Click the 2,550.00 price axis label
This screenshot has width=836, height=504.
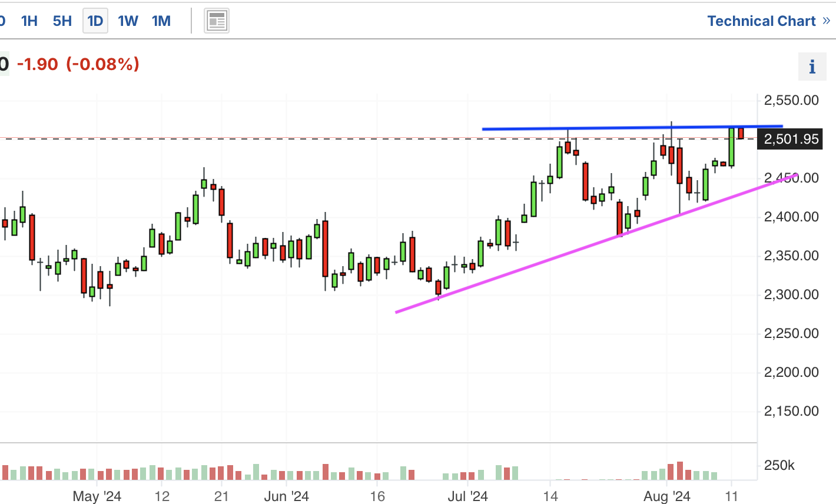click(x=791, y=100)
